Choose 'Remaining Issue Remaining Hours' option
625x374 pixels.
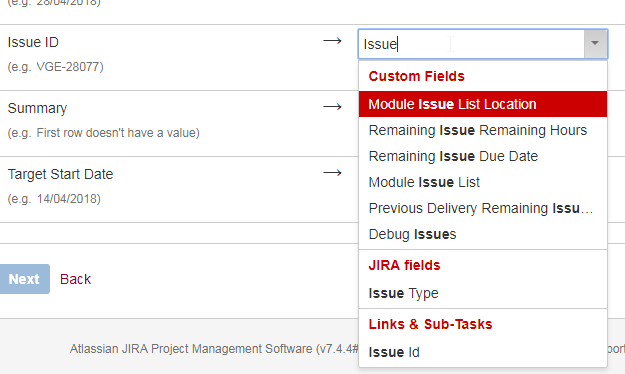483,130
